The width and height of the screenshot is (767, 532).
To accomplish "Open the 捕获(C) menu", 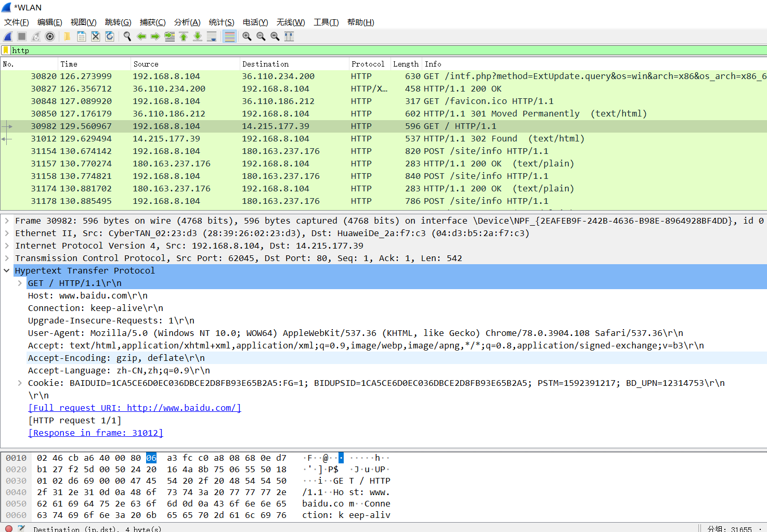I will pos(153,22).
